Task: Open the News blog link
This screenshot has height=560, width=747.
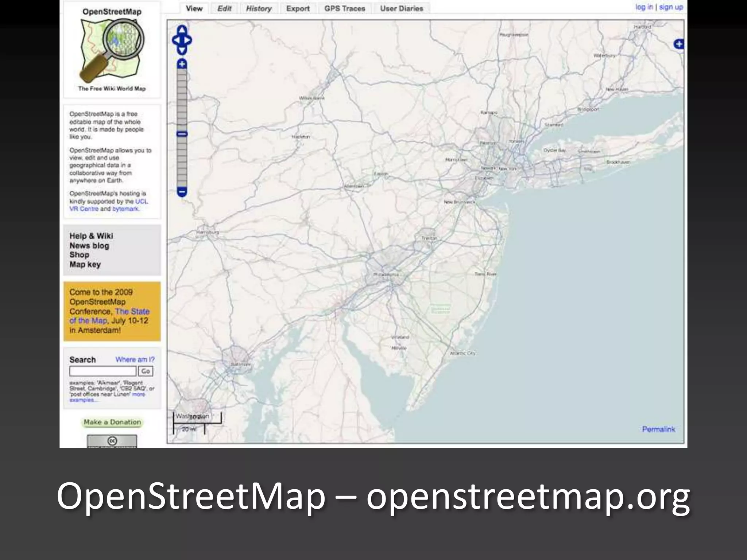Action: [x=89, y=246]
